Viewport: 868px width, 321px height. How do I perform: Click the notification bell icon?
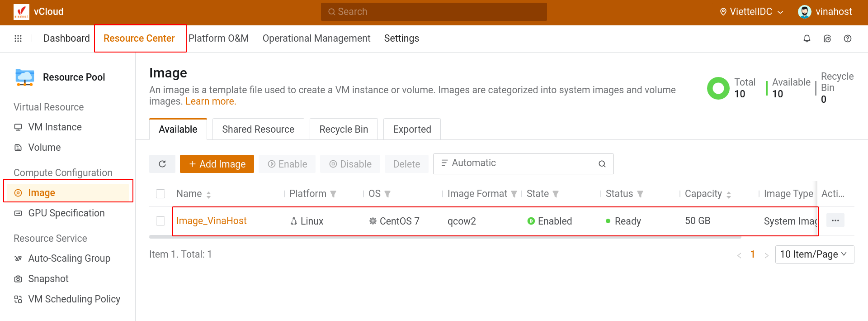807,38
